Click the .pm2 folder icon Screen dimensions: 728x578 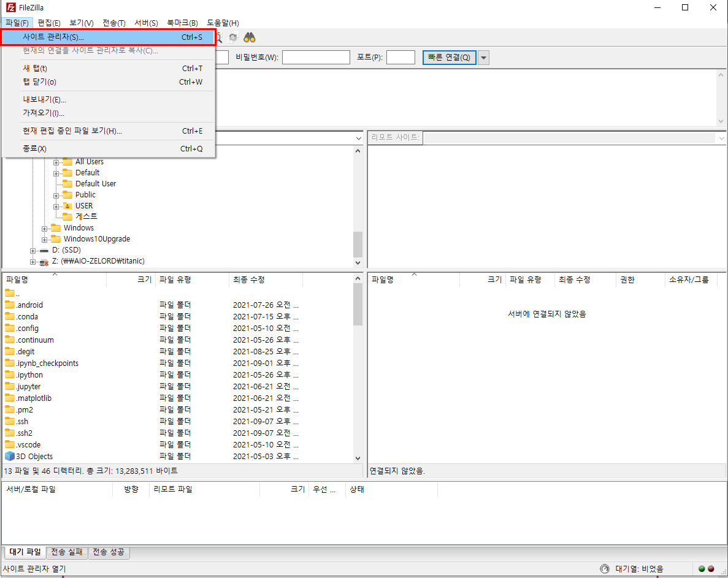pyautogui.click(x=10, y=409)
